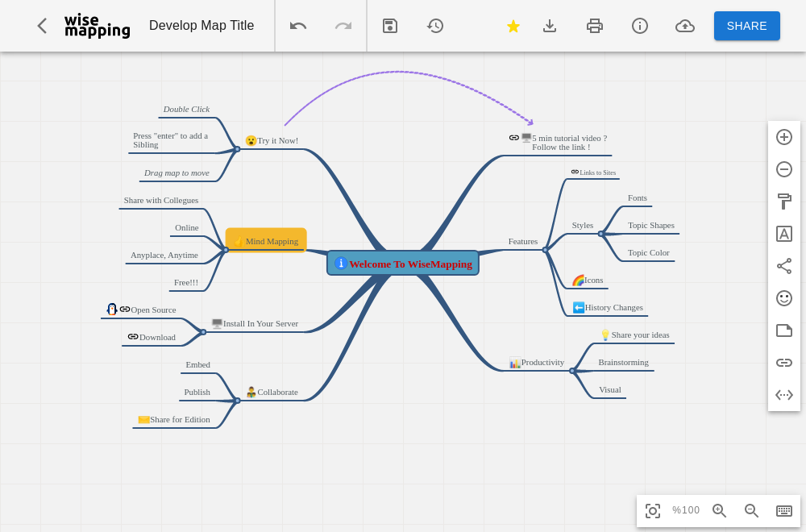806x532 pixels.
Task: Undo the last action
Action: coord(298,26)
